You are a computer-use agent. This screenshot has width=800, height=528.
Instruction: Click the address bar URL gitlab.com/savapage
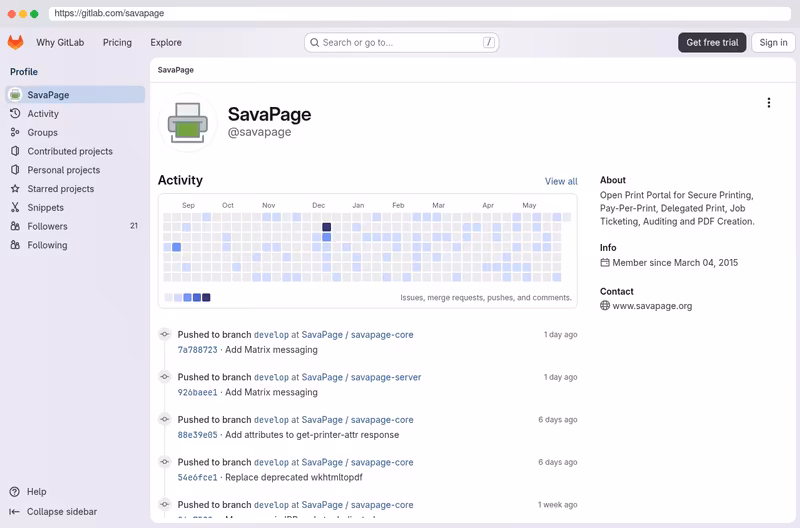coord(109,13)
